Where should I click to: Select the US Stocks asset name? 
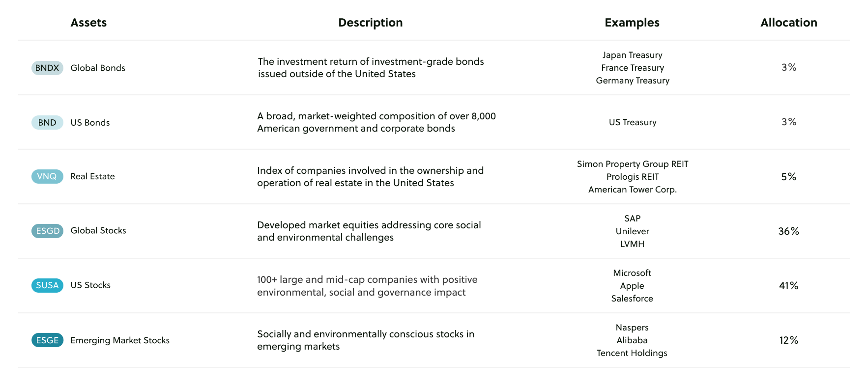click(90, 285)
